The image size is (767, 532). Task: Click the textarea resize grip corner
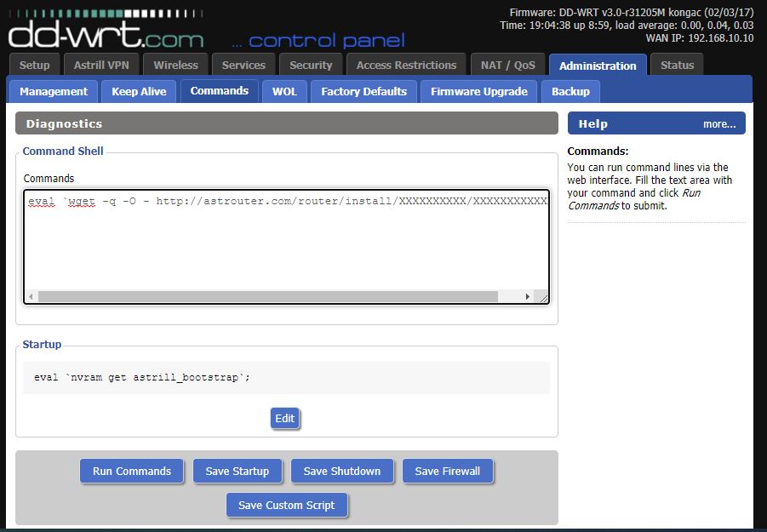(x=543, y=297)
